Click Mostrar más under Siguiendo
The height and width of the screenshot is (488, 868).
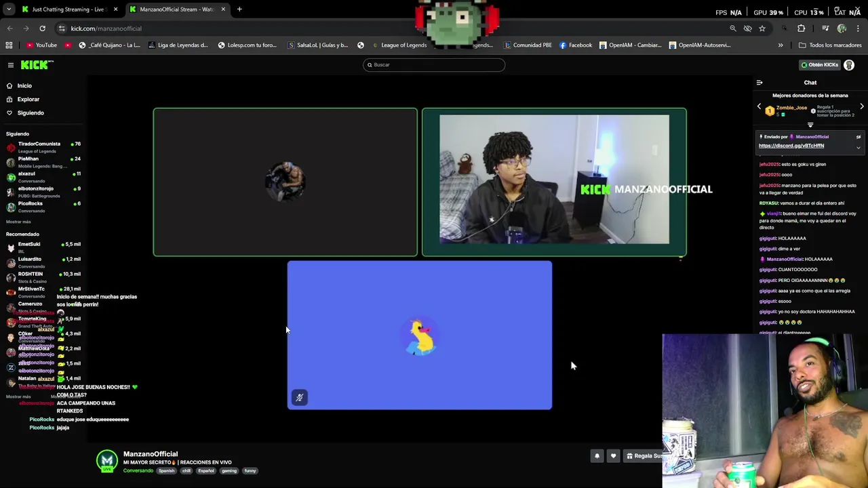(18, 222)
